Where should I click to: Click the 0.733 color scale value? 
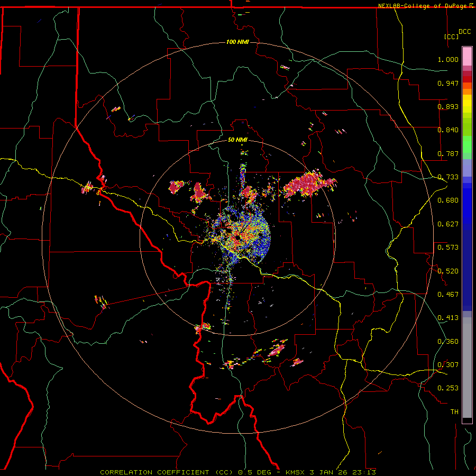[448, 177]
